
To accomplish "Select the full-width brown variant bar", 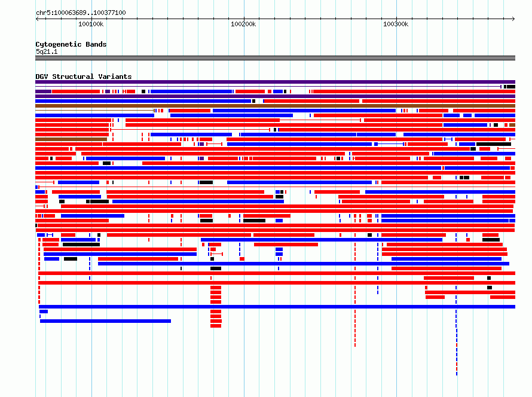I will click(x=275, y=106).
